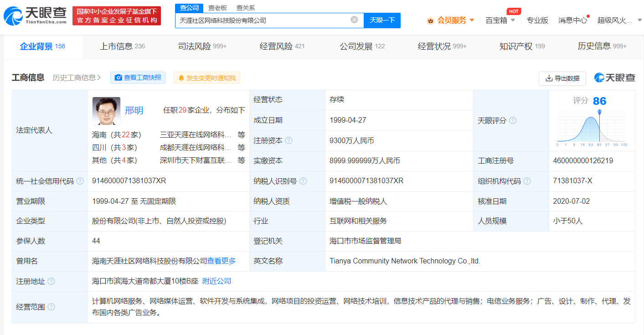Click the camera icon on 查看工商快照

click(x=119, y=77)
